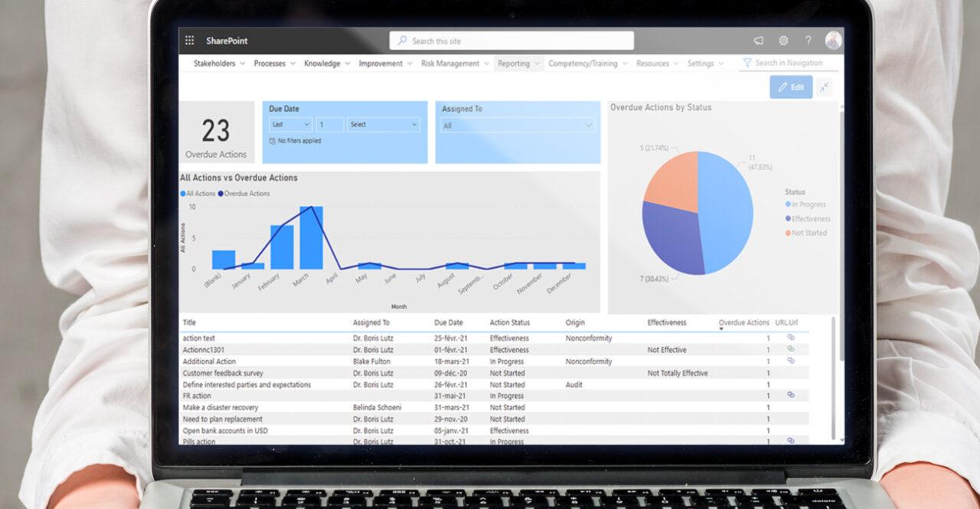980x509 pixels.
Task: Click the focus mode arrows beside Edit
Action: 824,86
